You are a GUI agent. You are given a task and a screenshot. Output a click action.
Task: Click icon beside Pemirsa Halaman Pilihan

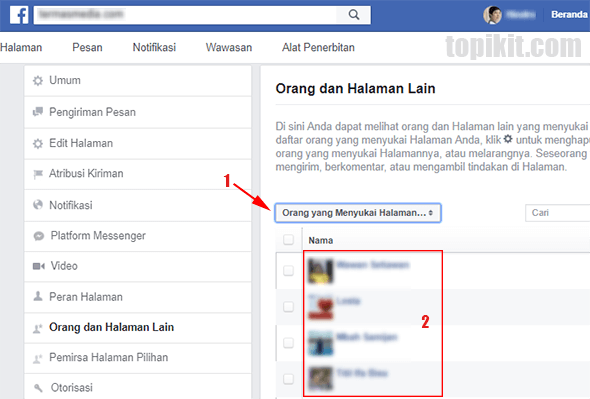click(38, 358)
